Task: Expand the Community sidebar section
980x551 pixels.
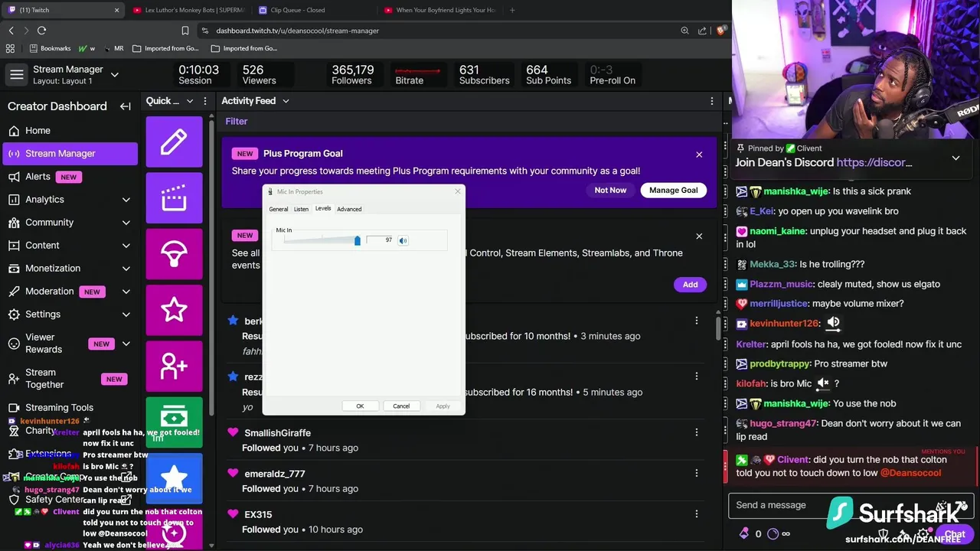Action: coord(126,223)
